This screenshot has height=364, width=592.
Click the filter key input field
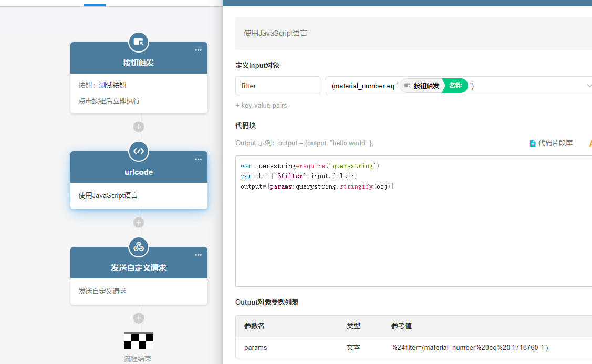(x=277, y=86)
